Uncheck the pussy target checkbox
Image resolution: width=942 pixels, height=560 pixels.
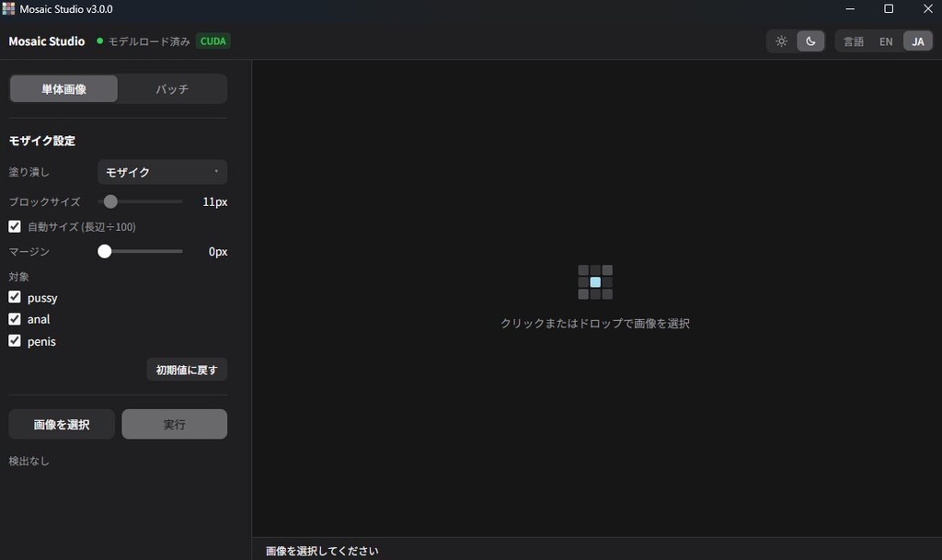tap(15, 297)
